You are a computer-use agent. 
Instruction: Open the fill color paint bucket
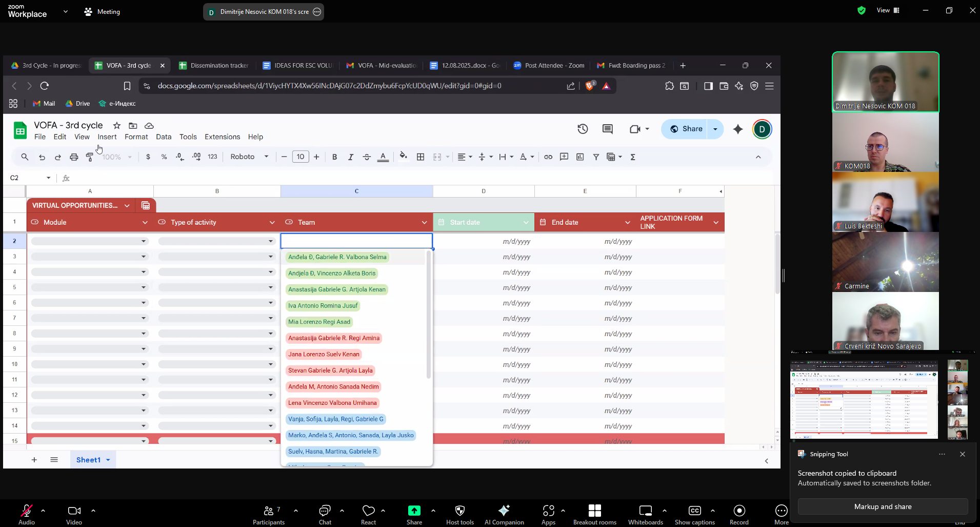[403, 157]
